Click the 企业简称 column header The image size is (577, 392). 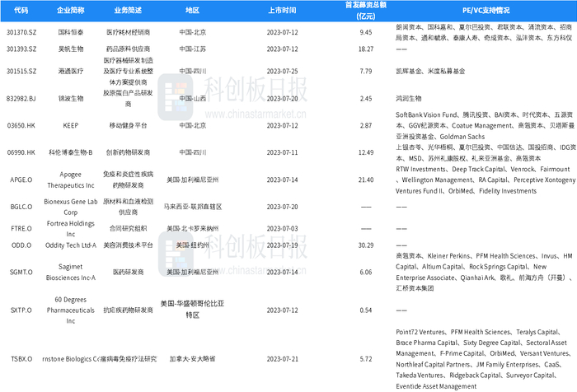[x=71, y=11]
